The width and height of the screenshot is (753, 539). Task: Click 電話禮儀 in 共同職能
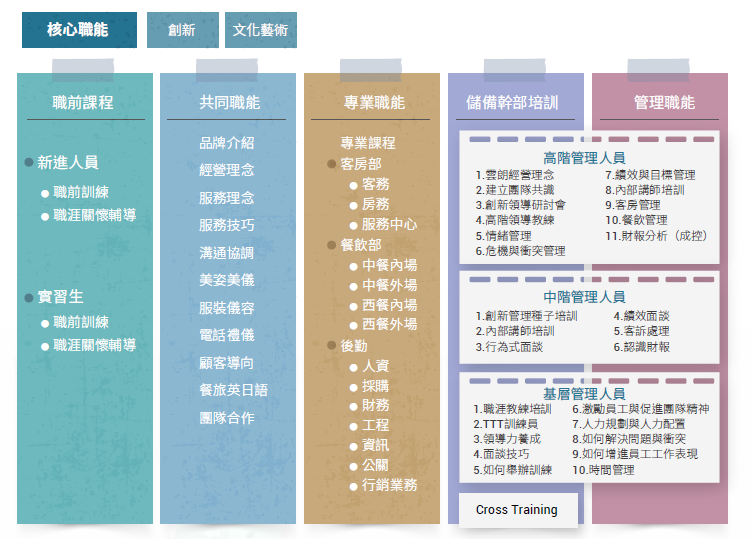point(227,335)
